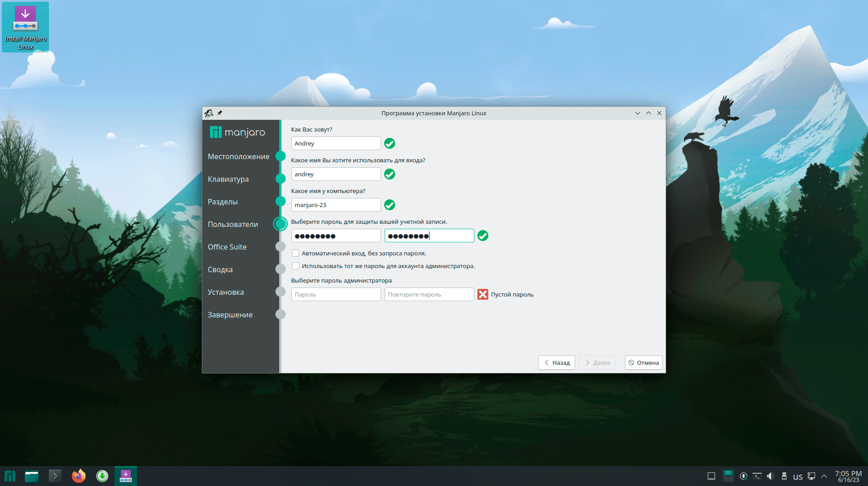Close the Manjaro installer window
Viewport: 868px width, 486px height.
click(659, 113)
